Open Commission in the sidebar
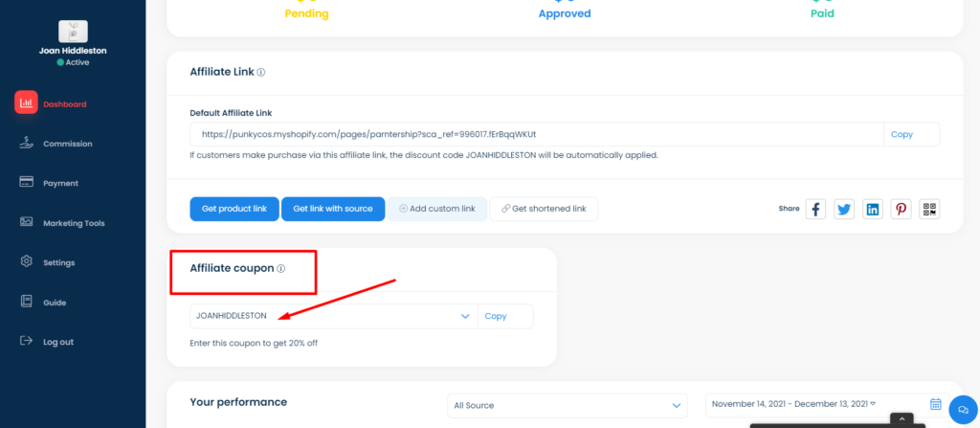 click(x=68, y=144)
